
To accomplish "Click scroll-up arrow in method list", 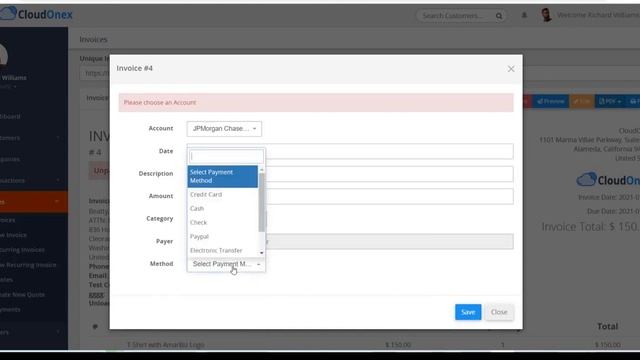I will pos(262,169).
